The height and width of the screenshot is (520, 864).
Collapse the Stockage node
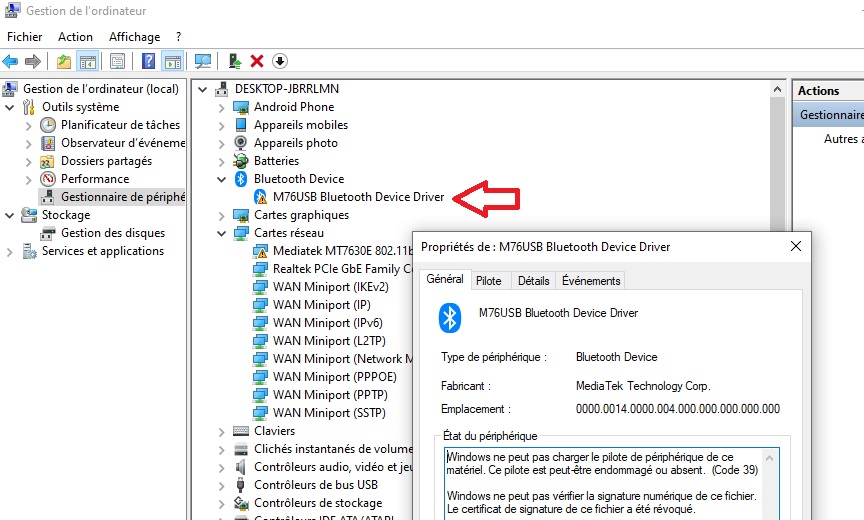9,215
